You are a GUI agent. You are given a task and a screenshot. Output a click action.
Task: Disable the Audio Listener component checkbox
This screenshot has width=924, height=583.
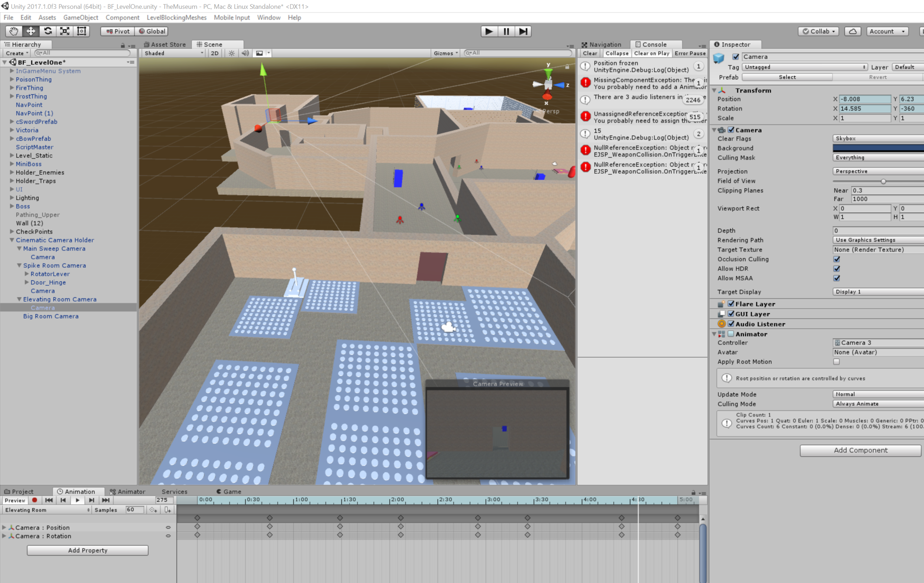(731, 323)
